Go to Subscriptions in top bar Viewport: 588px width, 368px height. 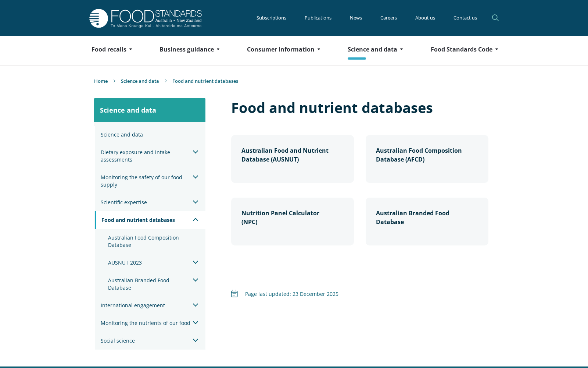271,18
